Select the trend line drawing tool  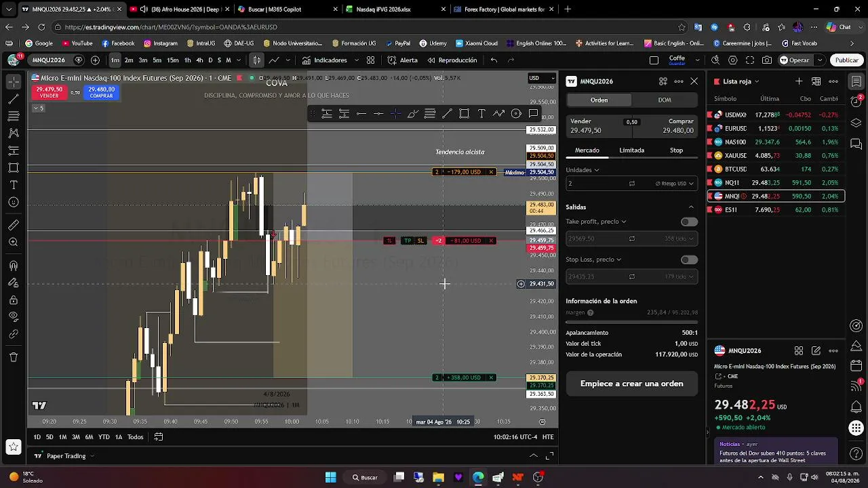tap(14, 99)
